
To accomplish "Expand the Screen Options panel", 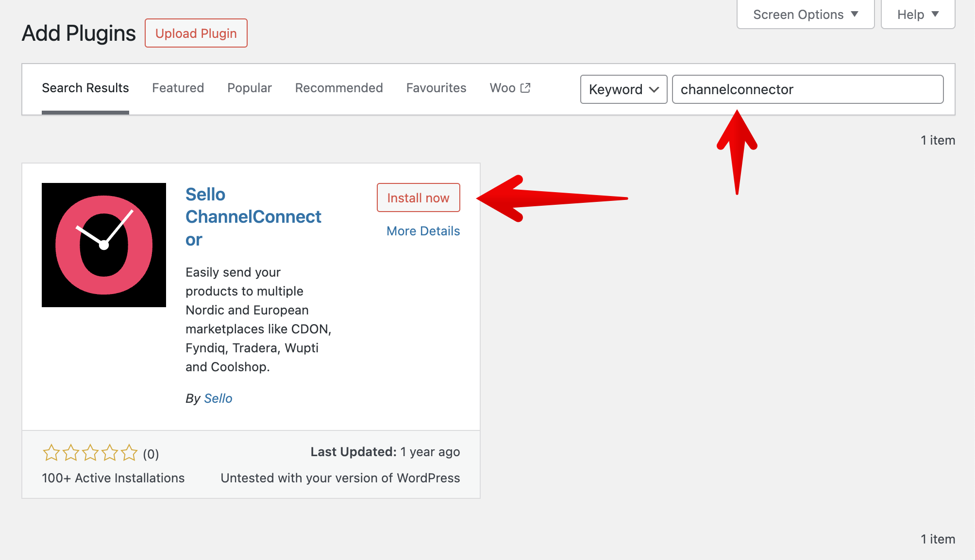I will [x=806, y=15].
